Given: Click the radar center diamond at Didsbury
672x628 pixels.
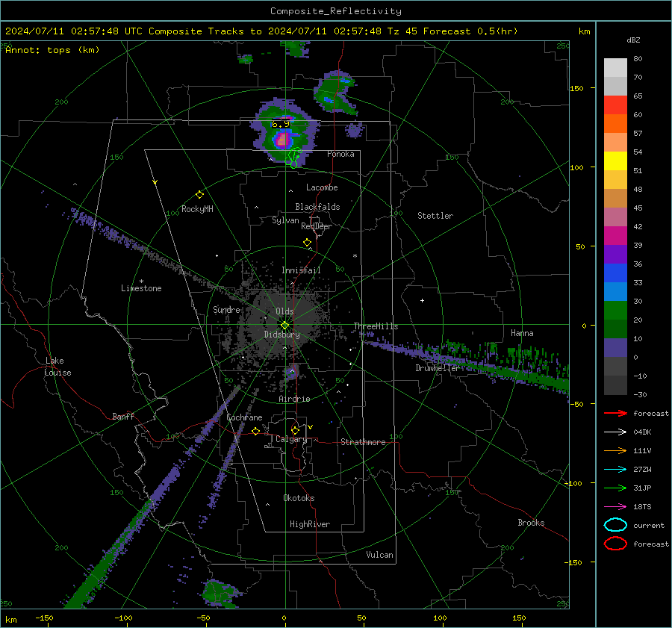Looking at the screenshot, I should [284, 326].
